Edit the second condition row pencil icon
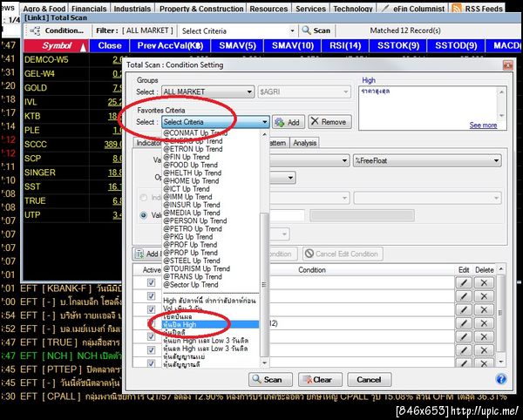The image size is (523, 420). tap(464, 296)
